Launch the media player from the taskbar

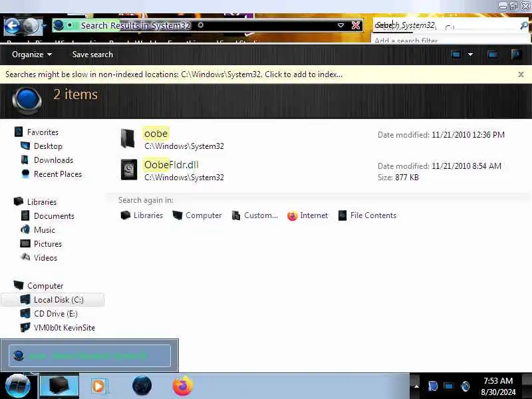click(98, 386)
